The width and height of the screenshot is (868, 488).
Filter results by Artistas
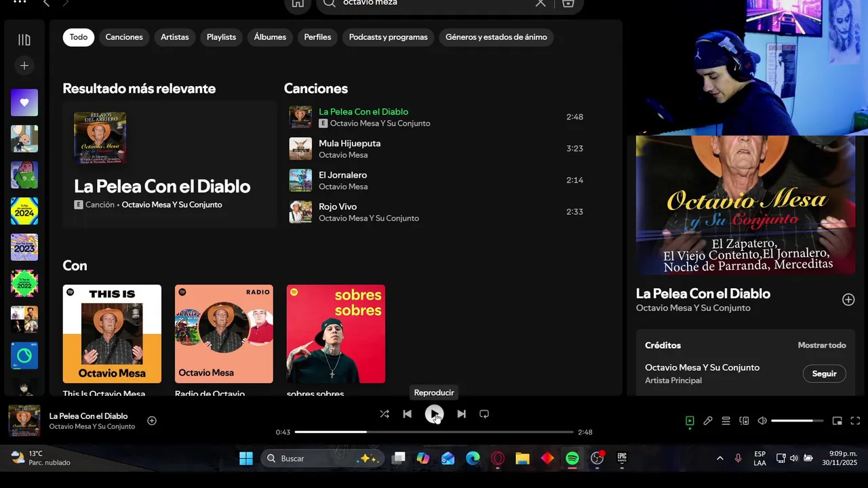click(x=175, y=37)
